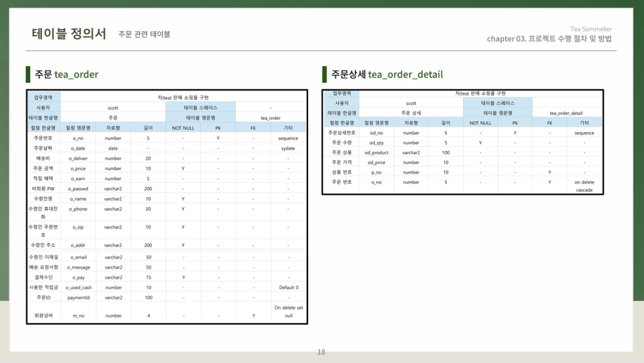Screen dimensions: 644x363
Task: Click the 'o_date' column name cell
Action: click(x=78, y=148)
